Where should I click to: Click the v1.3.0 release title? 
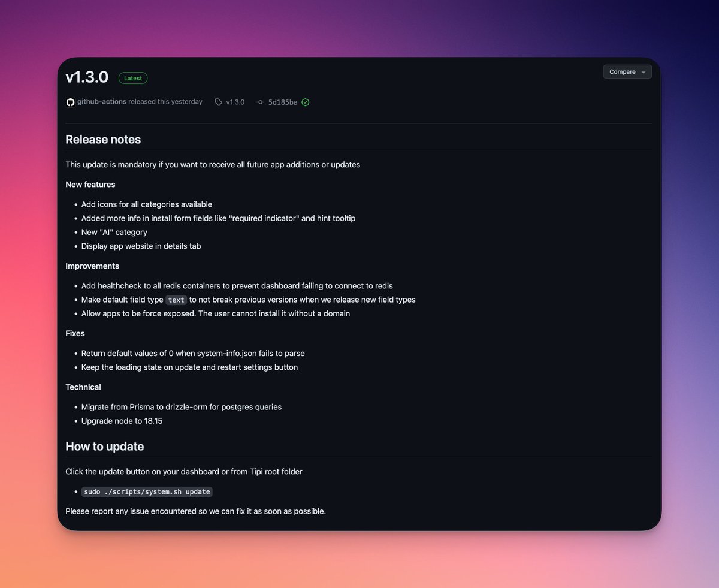[x=87, y=77]
